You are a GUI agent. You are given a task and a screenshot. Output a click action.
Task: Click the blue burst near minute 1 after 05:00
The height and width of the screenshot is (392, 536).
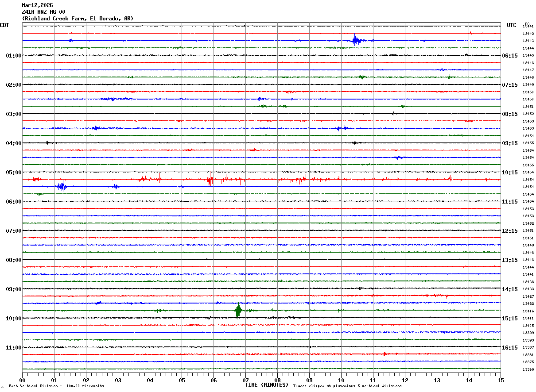61,186
